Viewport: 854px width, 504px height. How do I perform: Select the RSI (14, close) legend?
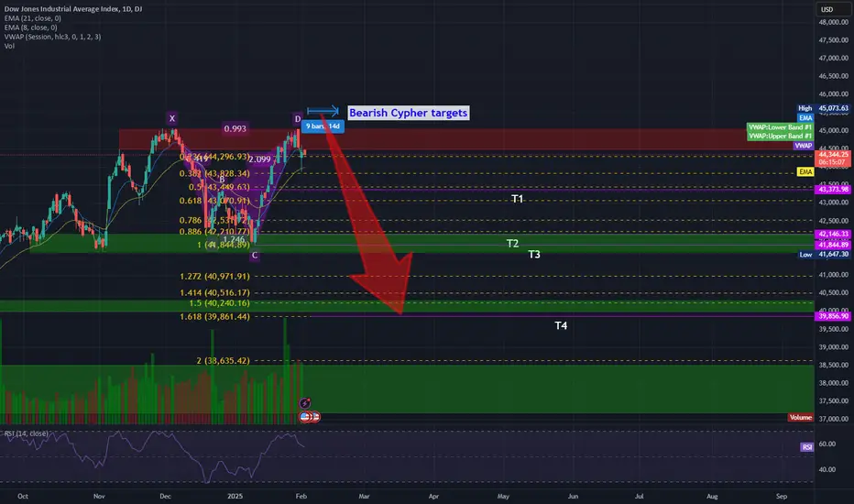(x=26, y=433)
